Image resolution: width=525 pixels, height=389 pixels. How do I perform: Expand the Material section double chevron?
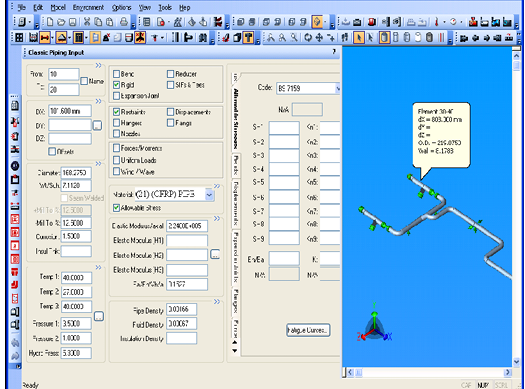(x=217, y=186)
